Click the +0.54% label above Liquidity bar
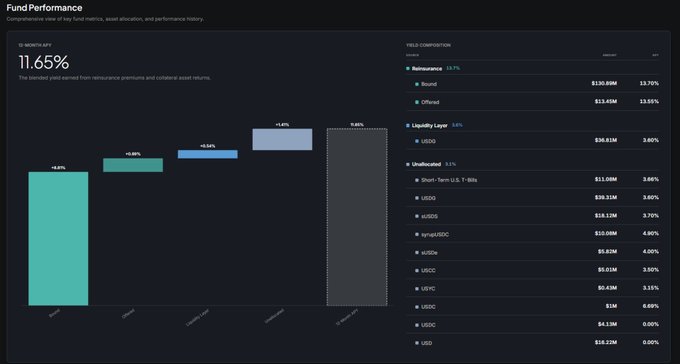 click(x=208, y=146)
